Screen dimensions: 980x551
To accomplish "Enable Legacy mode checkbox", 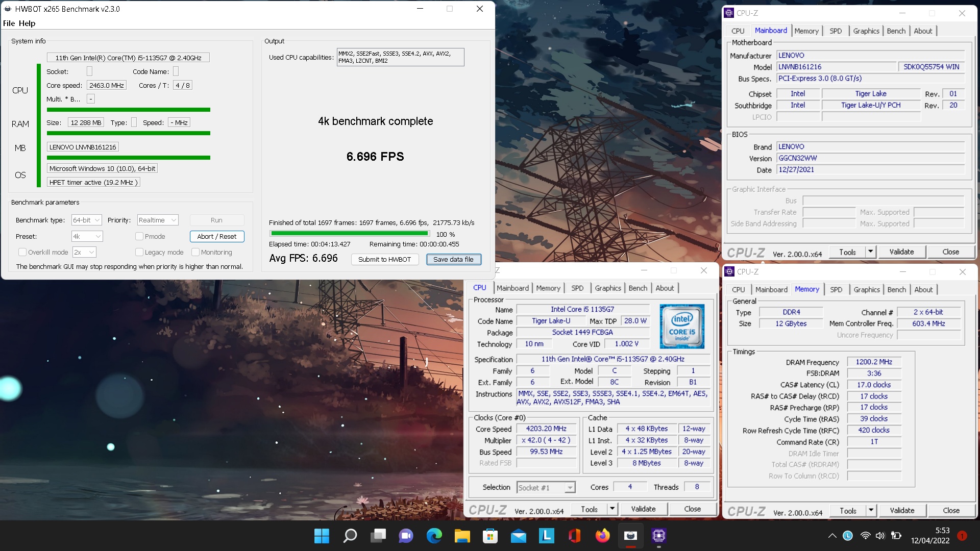I will pos(139,252).
